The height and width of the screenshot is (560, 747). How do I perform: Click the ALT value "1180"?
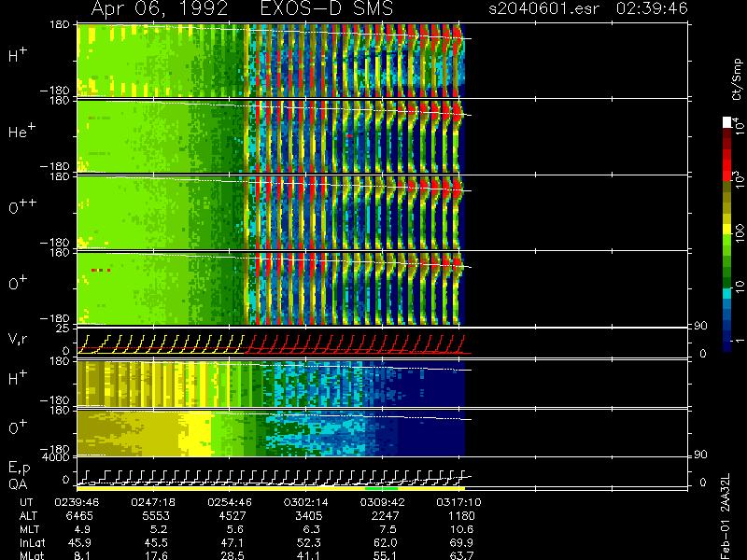click(x=461, y=516)
